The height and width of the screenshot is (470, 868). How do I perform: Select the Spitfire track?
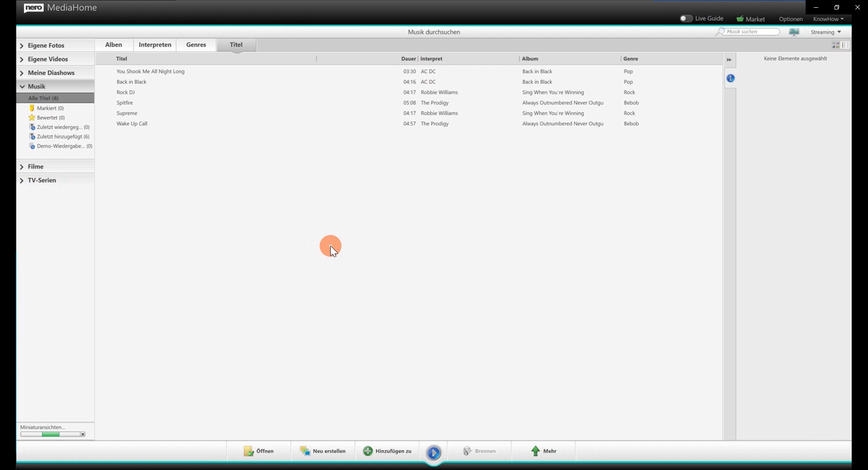125,103
